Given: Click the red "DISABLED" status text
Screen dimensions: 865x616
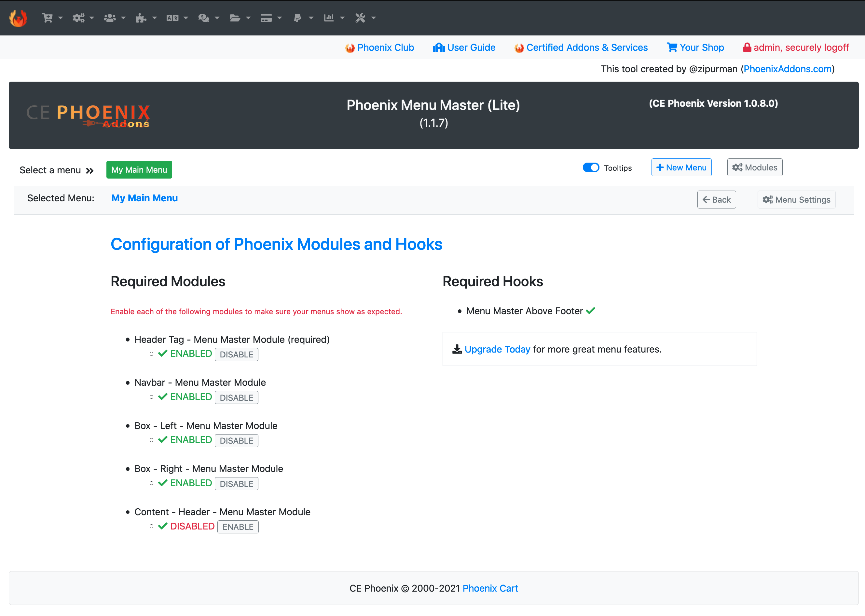Looking at the screenshot, I should pyautogui.click(x=192, y=527).
